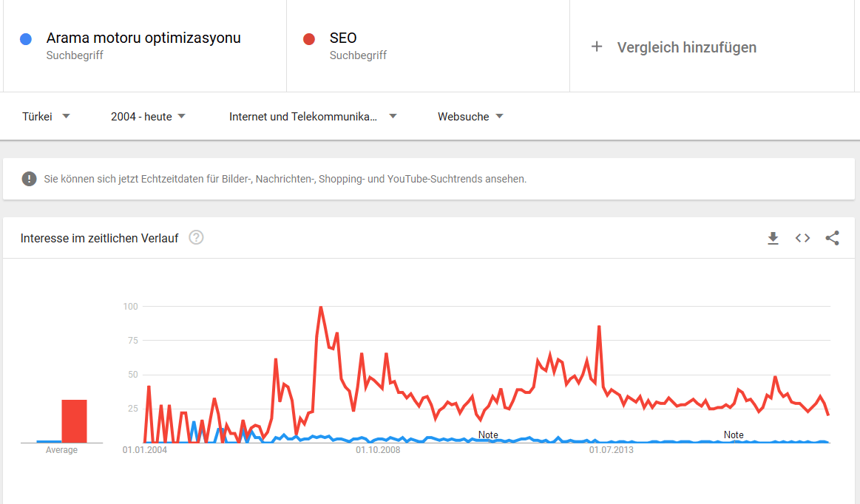Screen dimensions: 860x504
Task: Share the Interesse im zeitlichen Verlauf chart
Action: (x=832, y=238)
